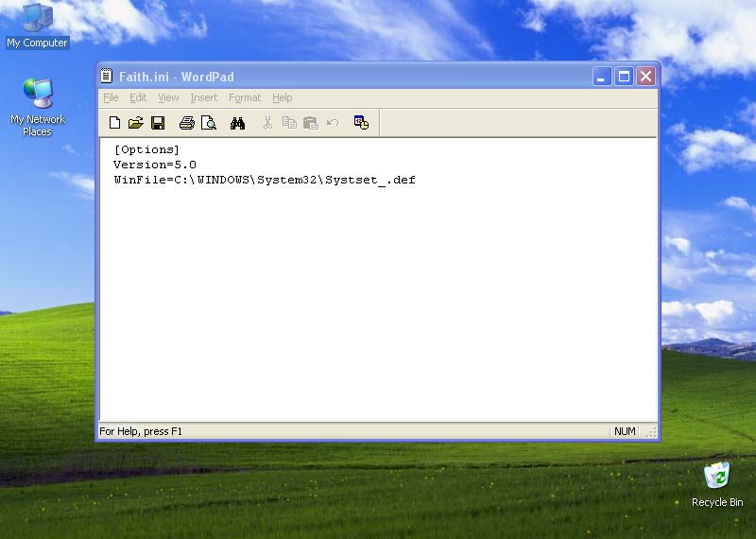Click the [Options] line in the document

[x=146, y=149]
